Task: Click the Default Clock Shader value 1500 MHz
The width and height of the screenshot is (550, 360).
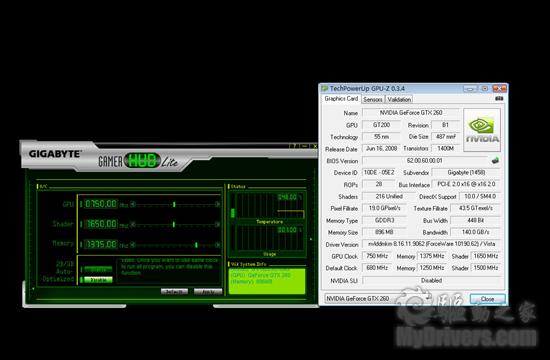Action: coord(486,268)
